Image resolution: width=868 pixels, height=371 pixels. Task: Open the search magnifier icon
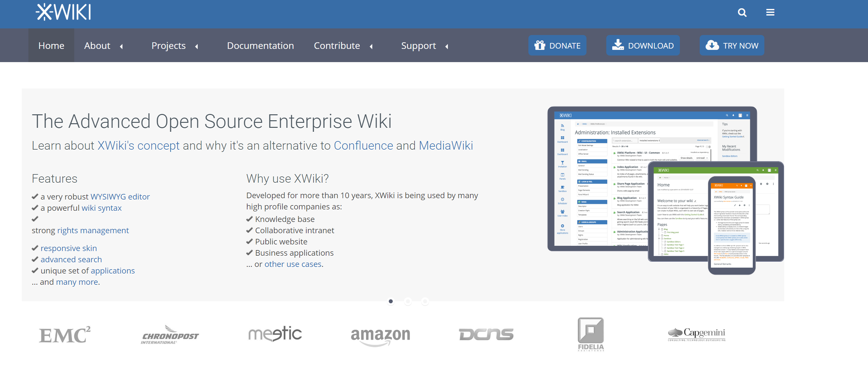pyautogui.click(x=742, y=13)
